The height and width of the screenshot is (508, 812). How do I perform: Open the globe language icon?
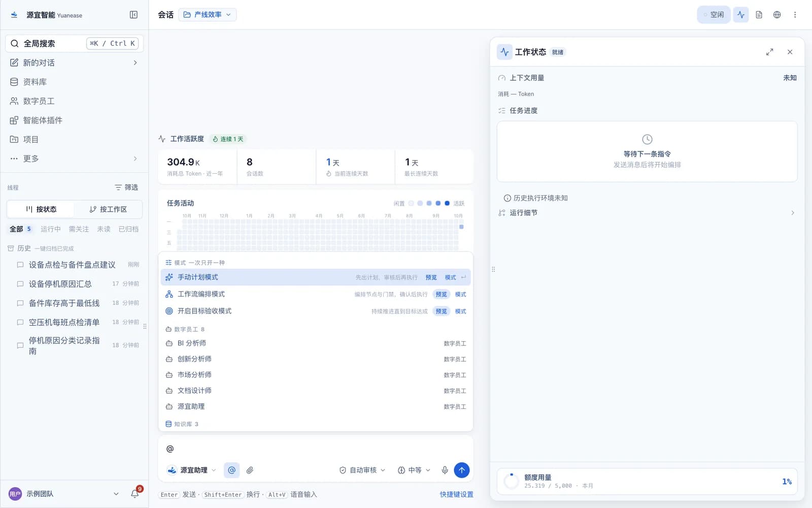[777, 15]
